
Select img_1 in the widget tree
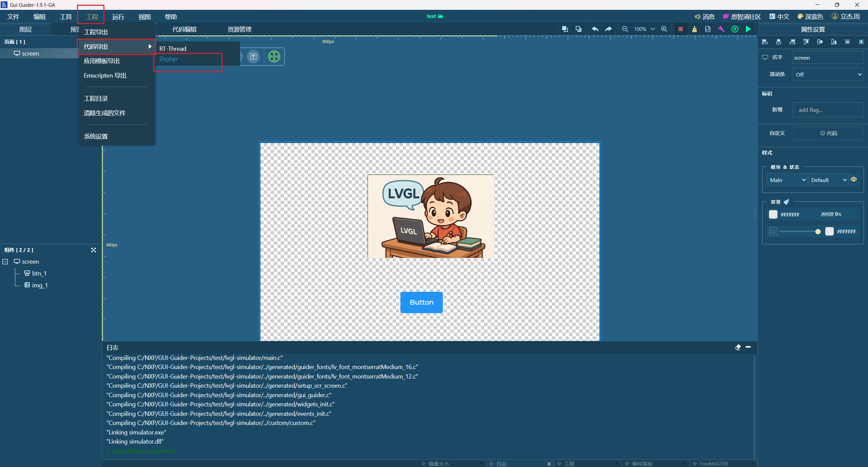[36, 285]
